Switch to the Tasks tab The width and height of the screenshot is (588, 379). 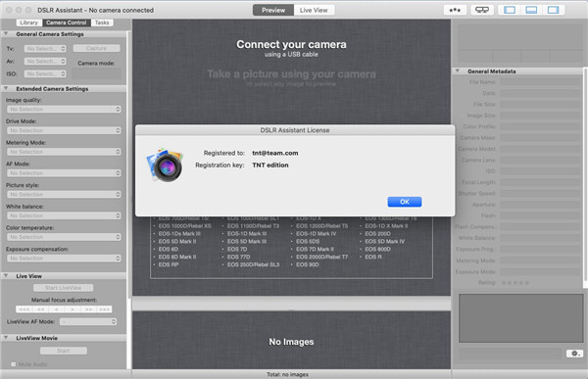coord(102,23)
